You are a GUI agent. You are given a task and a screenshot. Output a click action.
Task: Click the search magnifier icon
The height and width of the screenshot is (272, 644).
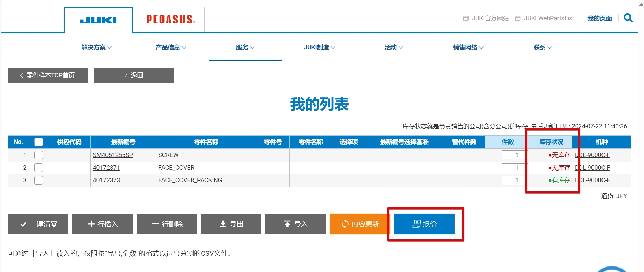pos(628,18)
